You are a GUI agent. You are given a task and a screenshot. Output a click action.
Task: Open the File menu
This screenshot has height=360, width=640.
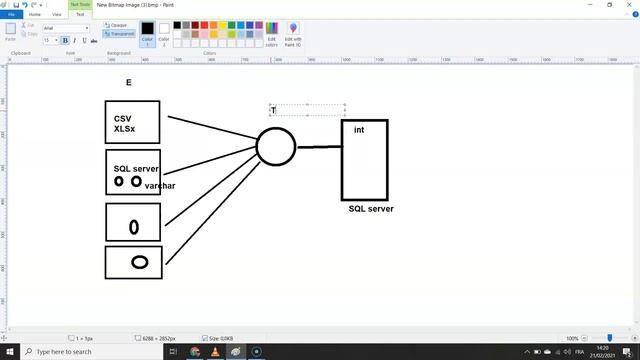(11, 14)
